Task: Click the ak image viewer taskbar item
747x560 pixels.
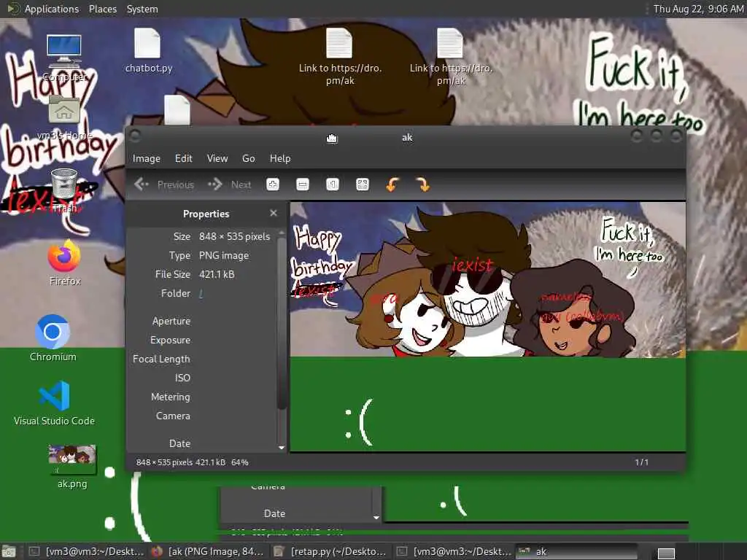Action: pyautogui.click(x=576, y=551)
